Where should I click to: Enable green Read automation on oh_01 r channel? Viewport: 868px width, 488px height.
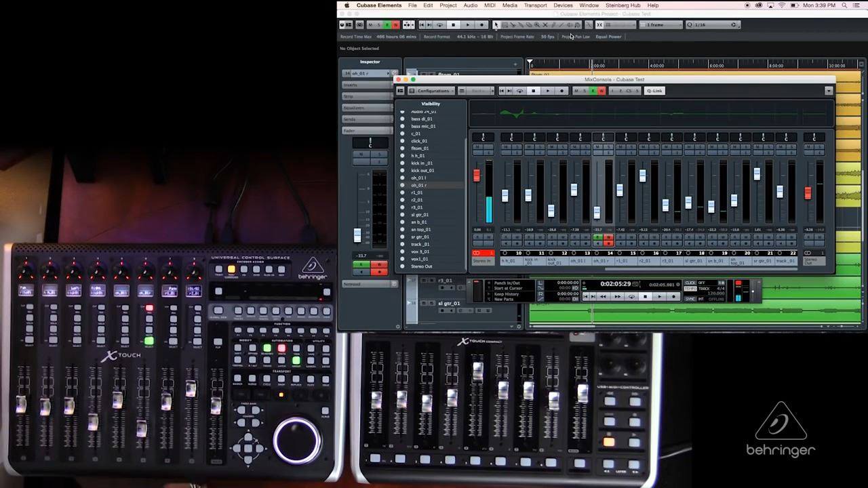point(597,237)
